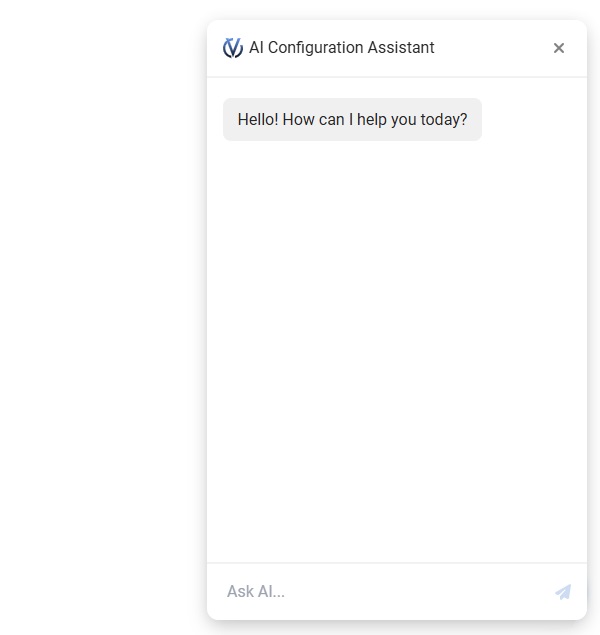
Task: Tap the blue V-shaped assistant logo
Action: click(233, 48)
